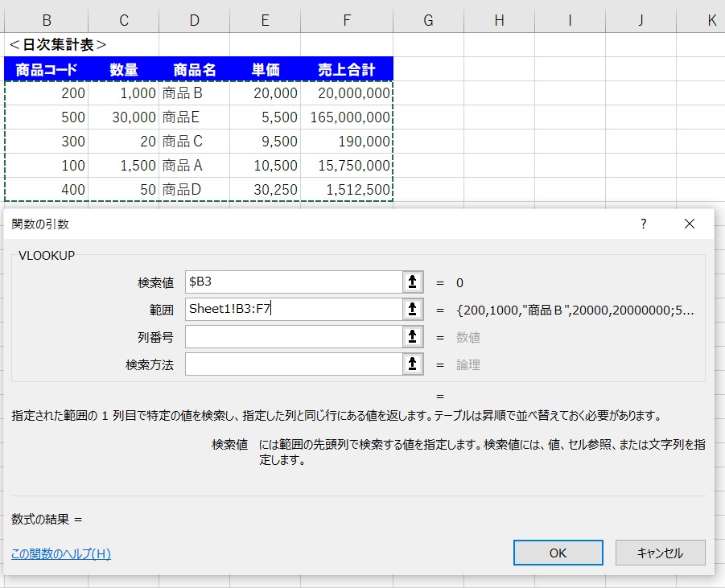725x588 pixels.
Task: Select column J header
Action: 641,20
